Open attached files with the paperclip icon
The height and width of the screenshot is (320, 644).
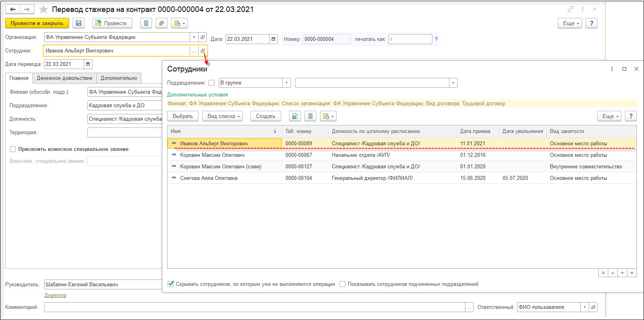click(161, 23)
